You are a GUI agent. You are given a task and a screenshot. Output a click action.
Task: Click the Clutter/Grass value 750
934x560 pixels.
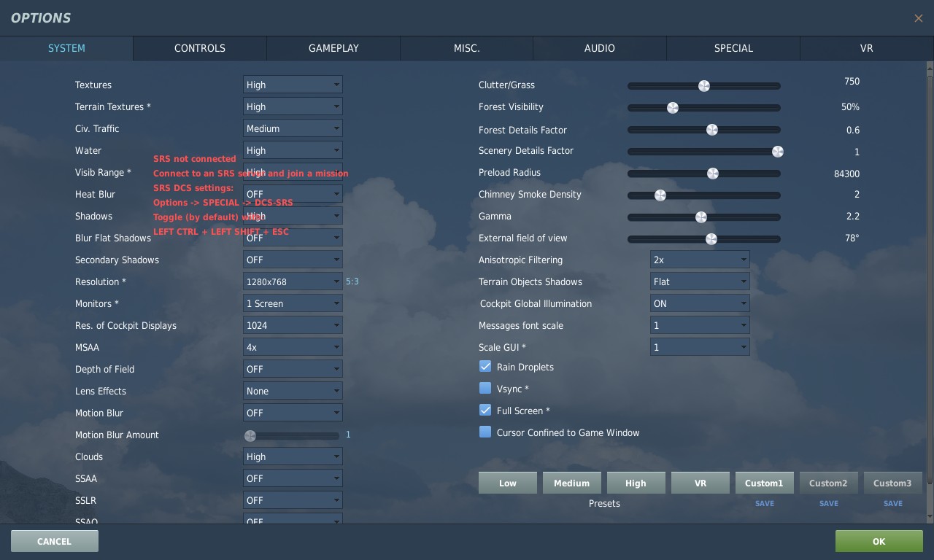[x=852, y=82]
